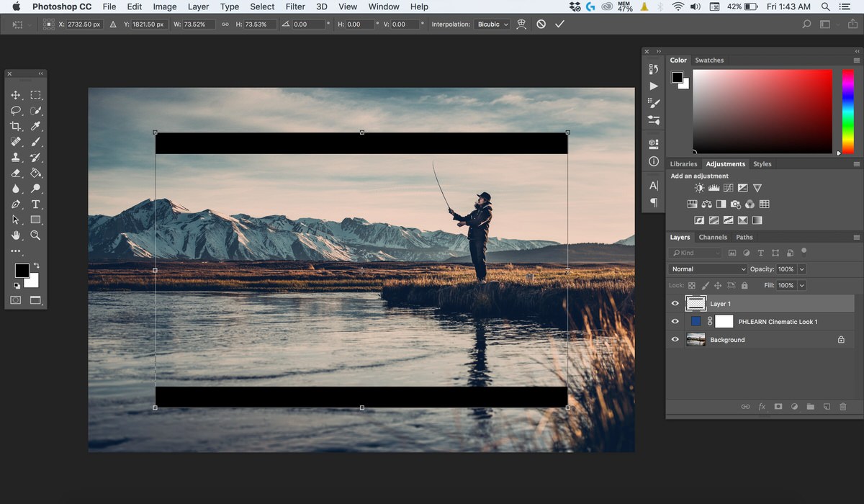This screenshot has width=864, height=504.
Task: Select the Eraser tool
Action: tap(16, 173)
